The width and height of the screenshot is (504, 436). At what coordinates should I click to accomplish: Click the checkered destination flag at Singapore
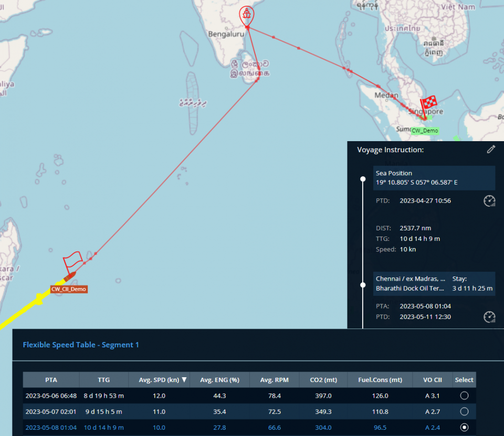pos(429,102)
